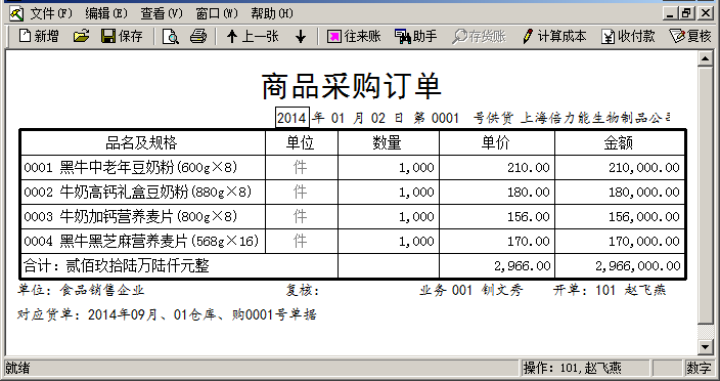The width and height of the screenshot is (720, 381).
Task: Click amount 170,000.00
Action: [x=619, y=241]
